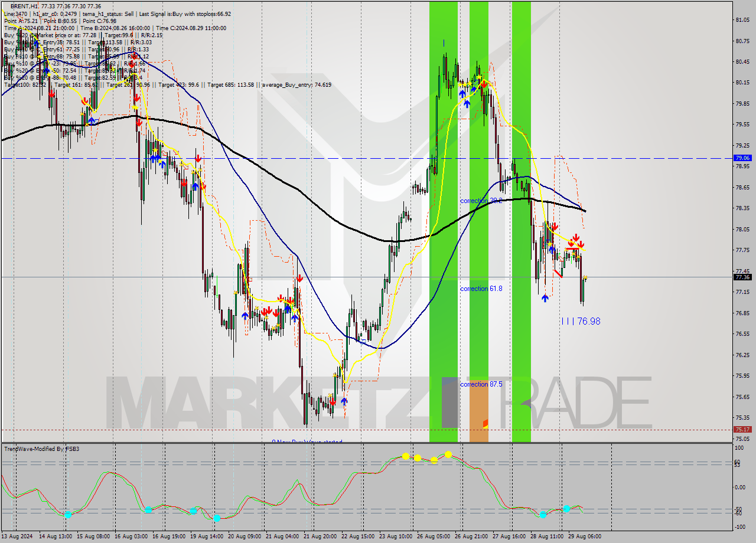
Task: Click the 0.00 level on the TrendWave scale
Action: (741, 487)
